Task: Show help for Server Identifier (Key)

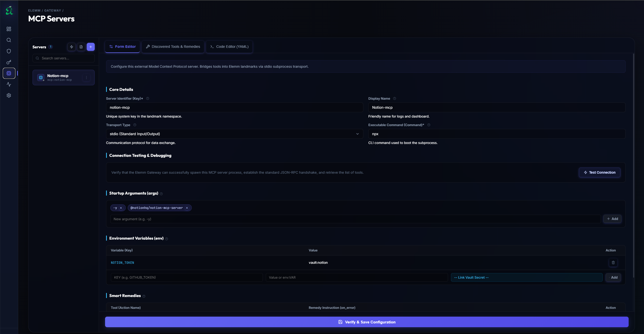Action: [148, 98]
